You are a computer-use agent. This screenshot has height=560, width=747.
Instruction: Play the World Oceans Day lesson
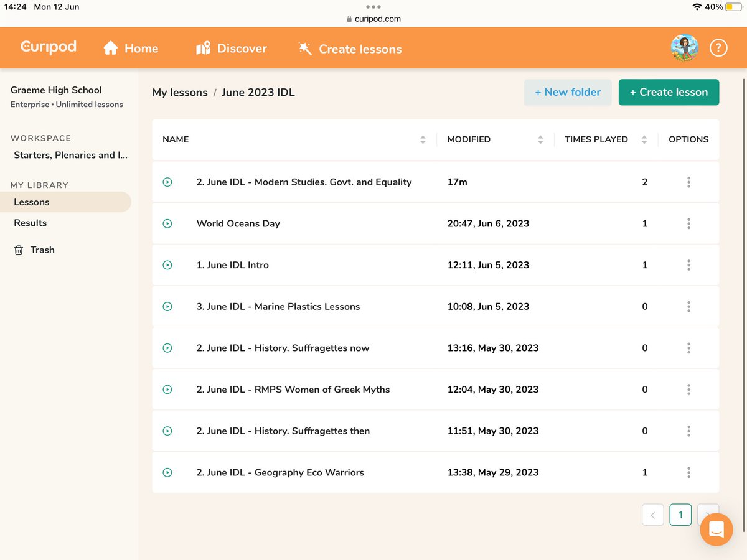167,223
